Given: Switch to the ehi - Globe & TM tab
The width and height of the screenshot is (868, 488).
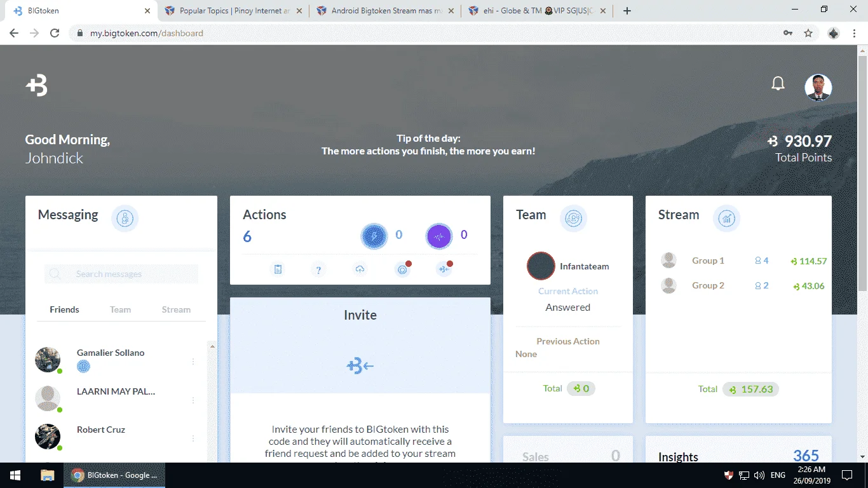Looking at the screenshot, I should coord(538,11).
